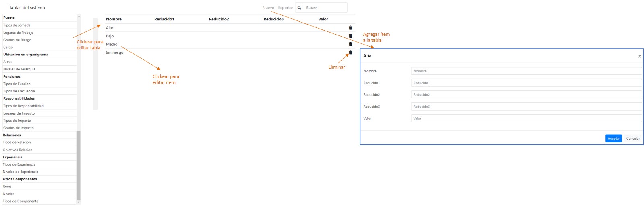
Task: Delete the Alto row with trash icon
Action: pyautogui.click(x=350, y=28)
